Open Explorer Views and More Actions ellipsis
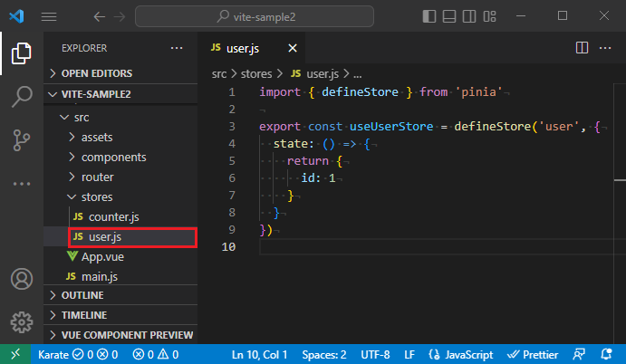This screenshot has height=364, width=626. pos(177,48)
